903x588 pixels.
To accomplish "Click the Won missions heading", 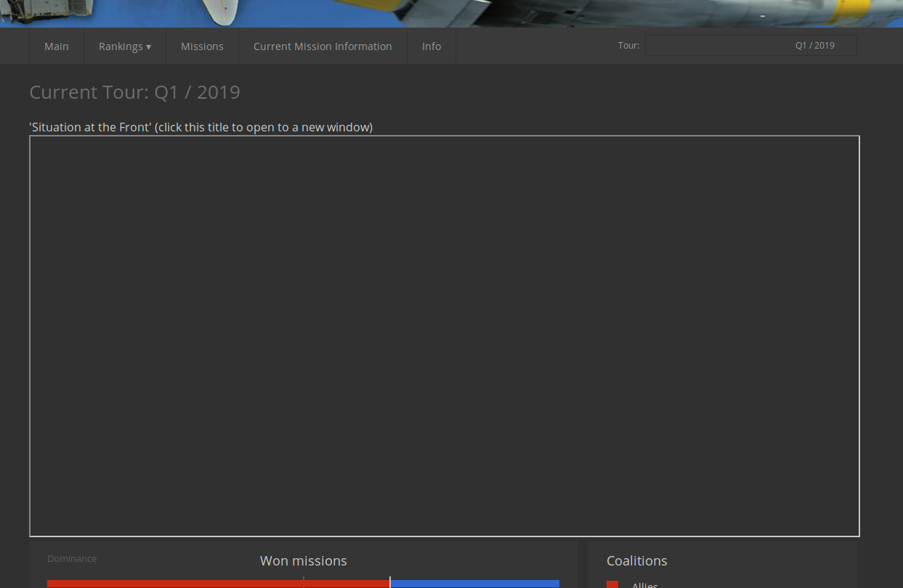I will tap(304, 561).
